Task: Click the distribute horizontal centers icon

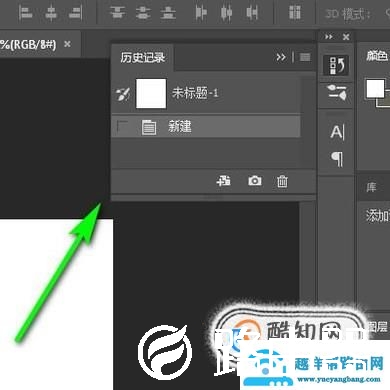Action: pos(227,13)
